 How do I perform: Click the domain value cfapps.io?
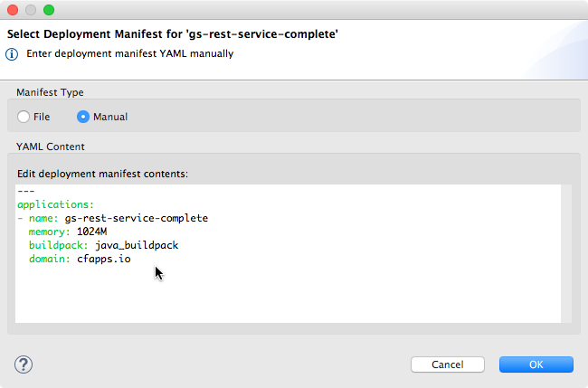pos(104,259)
